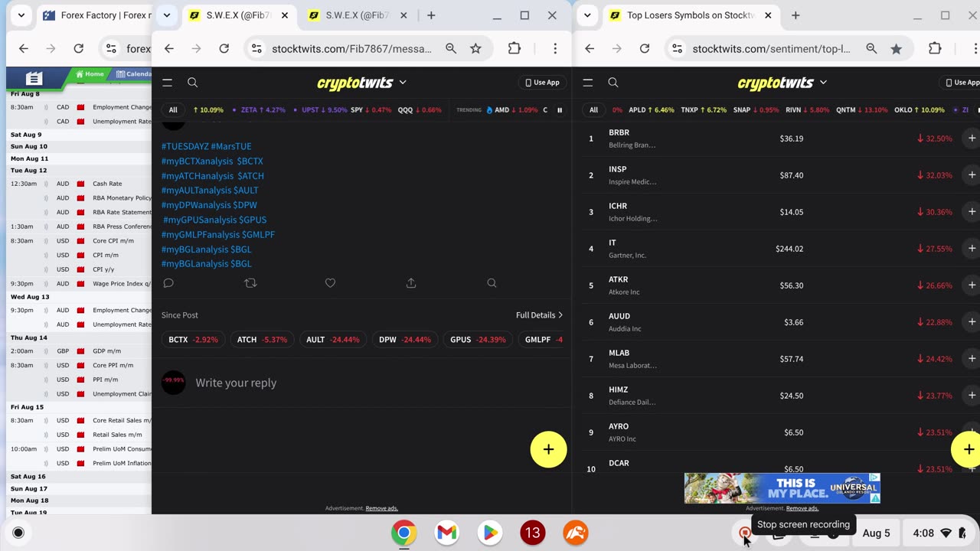The image size is (980, 551).
Task: Open extensions puzzle icon in middle window
Action: pos(514,48)
